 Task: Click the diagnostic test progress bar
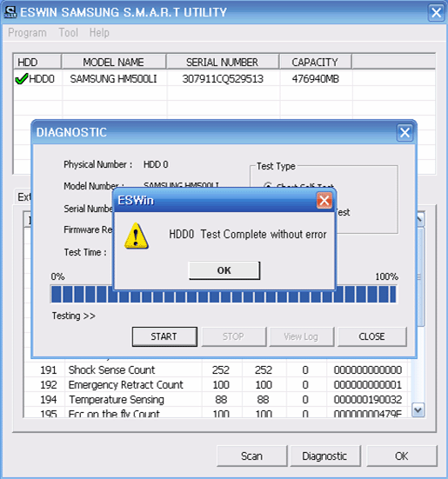coord(224,294)
